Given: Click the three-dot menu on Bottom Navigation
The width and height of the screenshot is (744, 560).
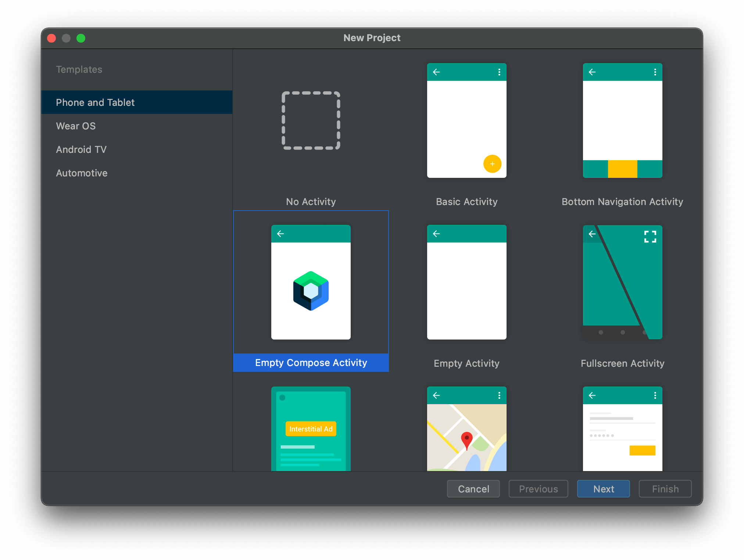Looking at the screenshot, I should [x=655, y=71].
